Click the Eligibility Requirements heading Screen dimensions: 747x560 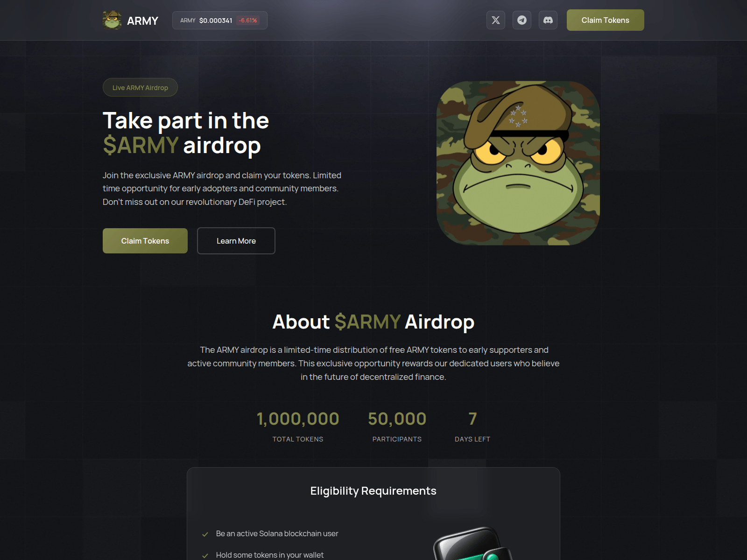point(373,491)
